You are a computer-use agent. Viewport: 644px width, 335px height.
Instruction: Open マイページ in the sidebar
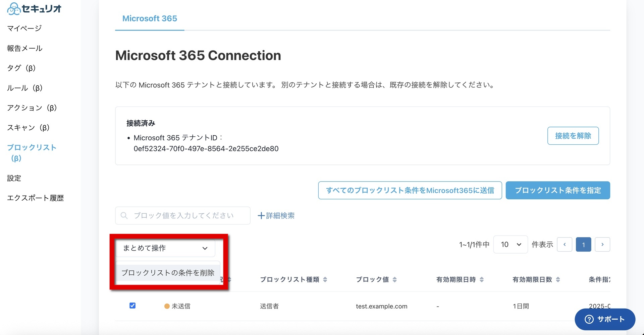click(24, 28)
